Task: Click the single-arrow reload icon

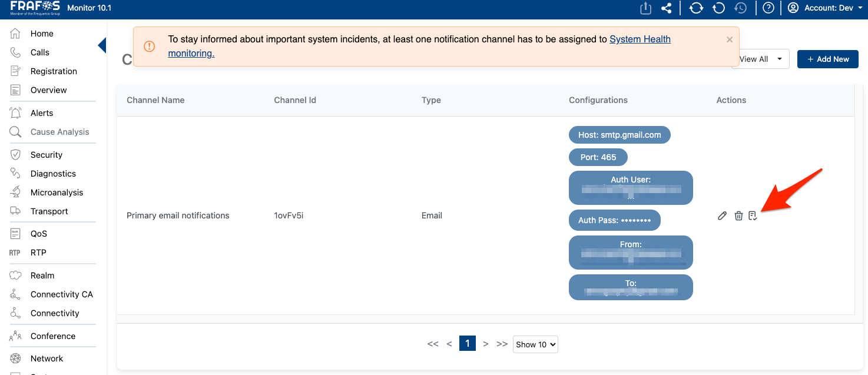Action: [718, 8]
